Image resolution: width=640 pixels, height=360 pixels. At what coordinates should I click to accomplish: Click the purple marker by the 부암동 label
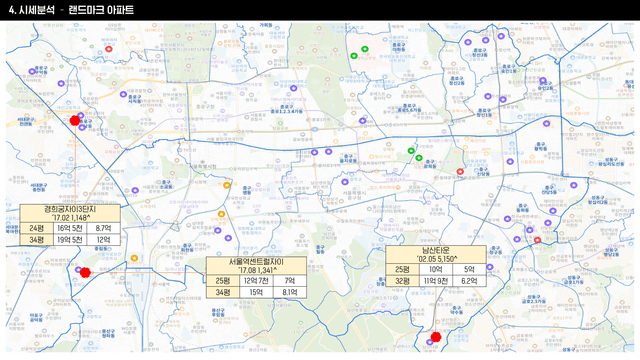(x=32, y=71)
